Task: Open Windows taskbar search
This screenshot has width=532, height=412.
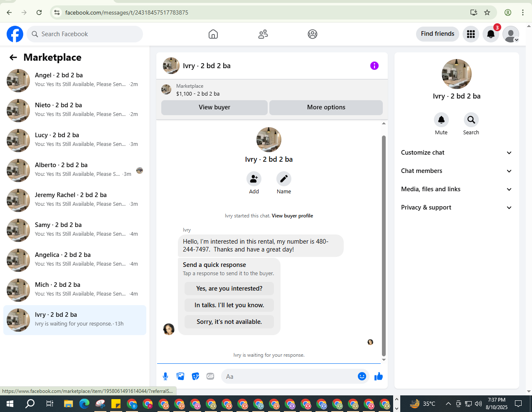Action: tap(30, 404)
